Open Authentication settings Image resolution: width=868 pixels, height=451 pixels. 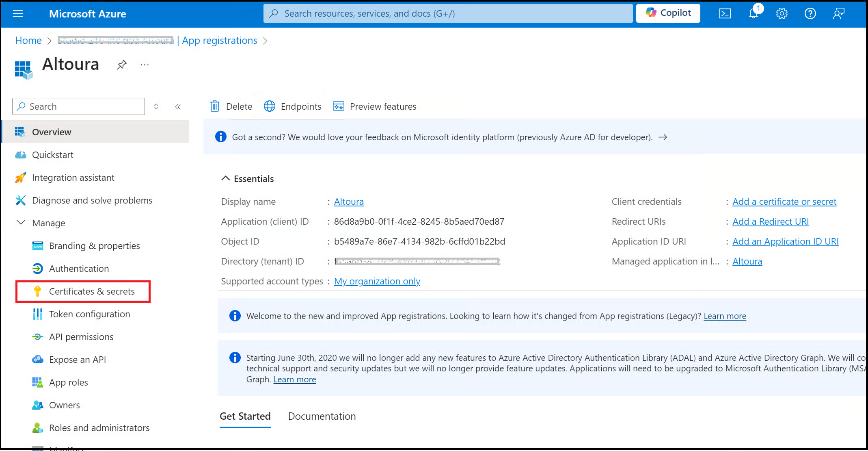pyautogui.click(x=79, y=269)
